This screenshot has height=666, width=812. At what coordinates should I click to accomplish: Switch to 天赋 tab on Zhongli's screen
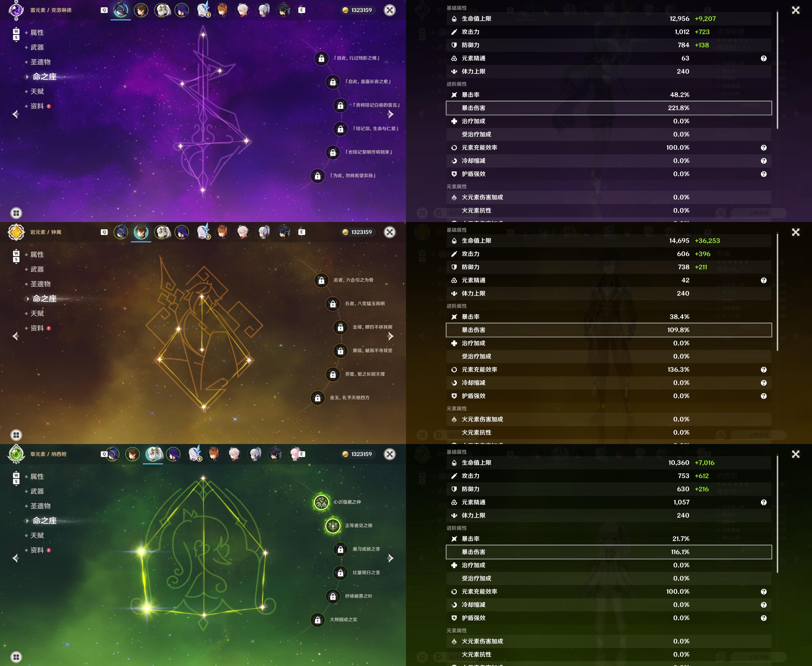click(37, 313)
